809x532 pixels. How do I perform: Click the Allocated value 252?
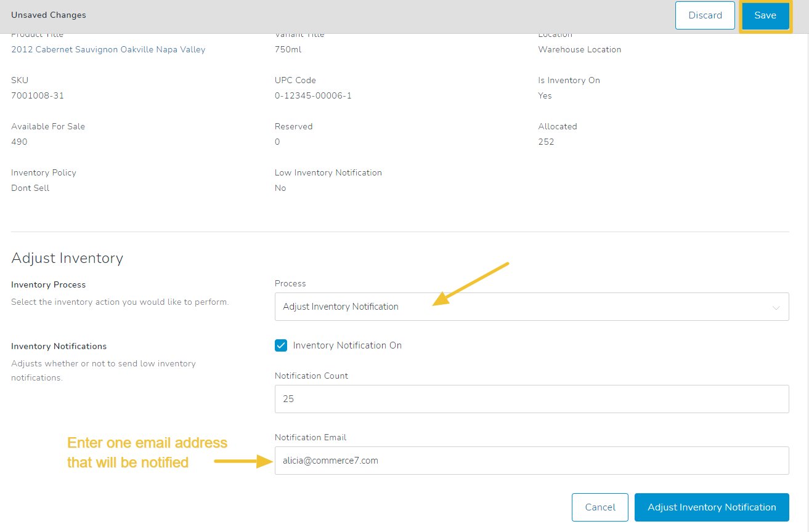coord(546,142)
